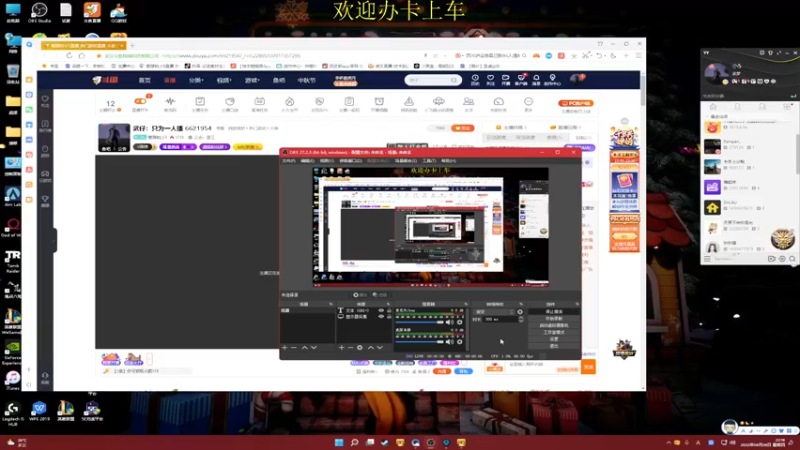Viewport: 800px width, 450px height.
Task: Expand the Douyu video nav dropdown
Action: tap(224, 80)
